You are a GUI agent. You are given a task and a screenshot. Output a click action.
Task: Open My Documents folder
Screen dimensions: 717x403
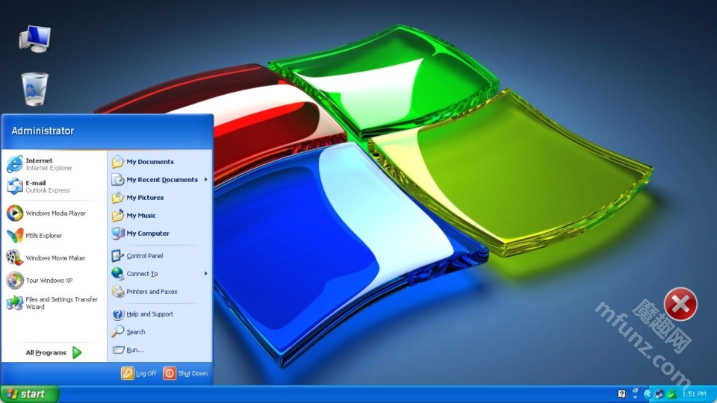(x=149, y=162)
